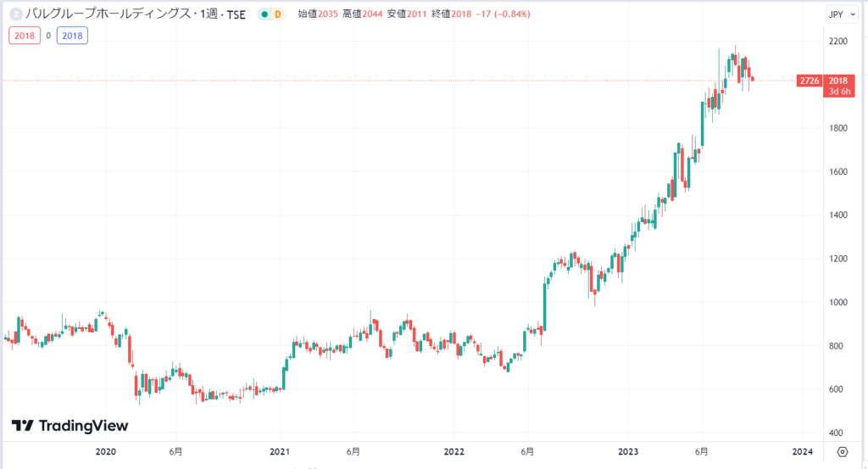The height and width of the screenshot is (469, 868).
Task: Click the 2020 label on time axis
Action: (106, 451)
